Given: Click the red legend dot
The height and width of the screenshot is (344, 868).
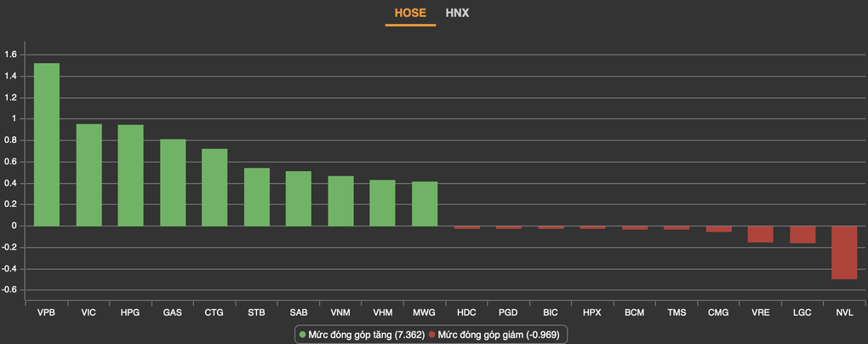Looking at the screenshot, I should click(x=431, y=335).
